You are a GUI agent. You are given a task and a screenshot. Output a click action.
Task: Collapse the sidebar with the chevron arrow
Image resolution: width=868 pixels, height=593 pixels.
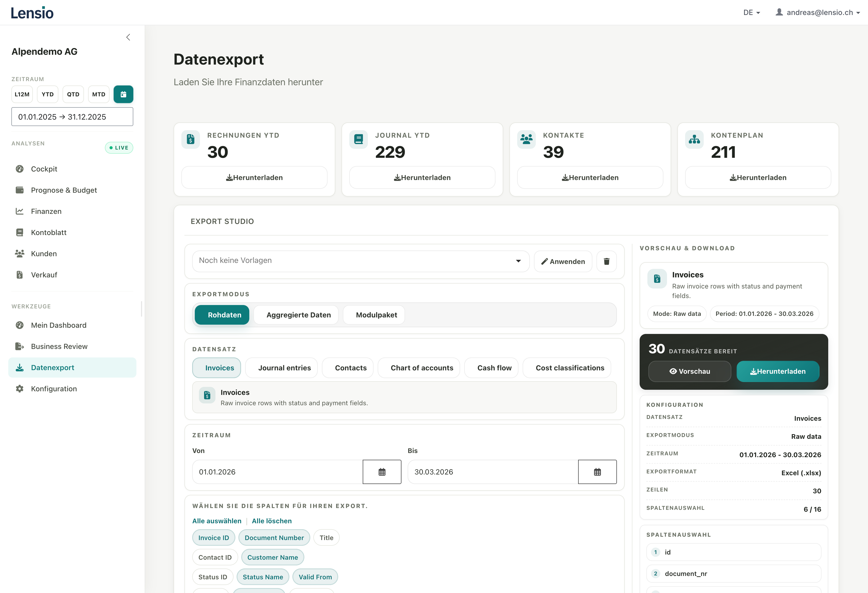[x=128, y=37]
